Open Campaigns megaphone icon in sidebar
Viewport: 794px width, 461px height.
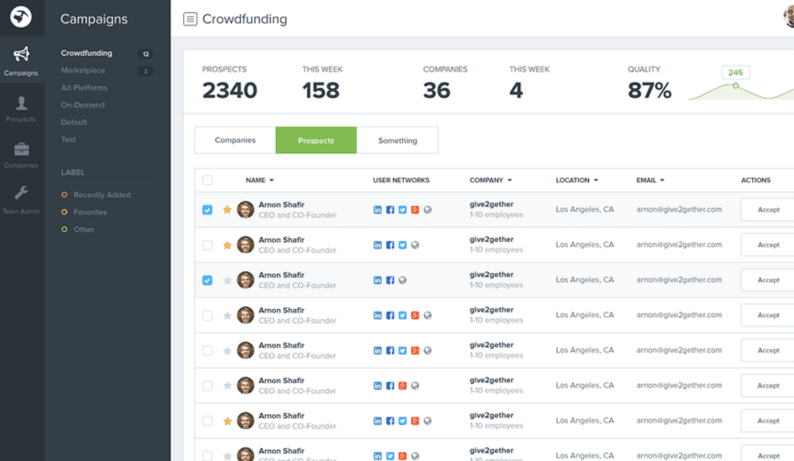(21, 55)
